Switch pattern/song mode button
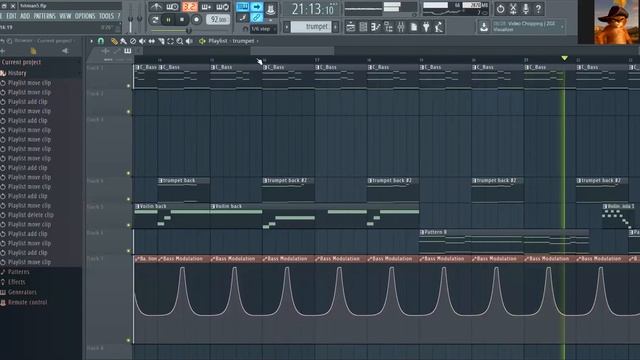This screenshot has height=360, width=640. tap(155, 19)
